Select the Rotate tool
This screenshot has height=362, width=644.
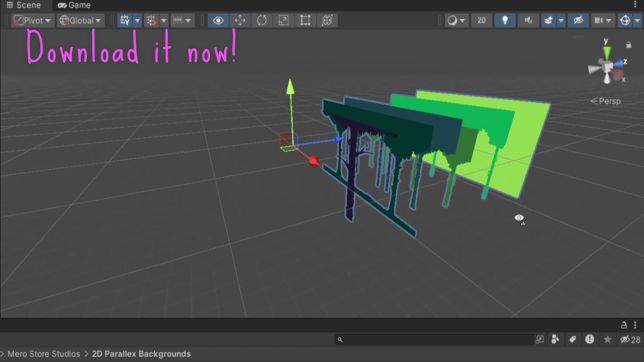pos(262,20)
